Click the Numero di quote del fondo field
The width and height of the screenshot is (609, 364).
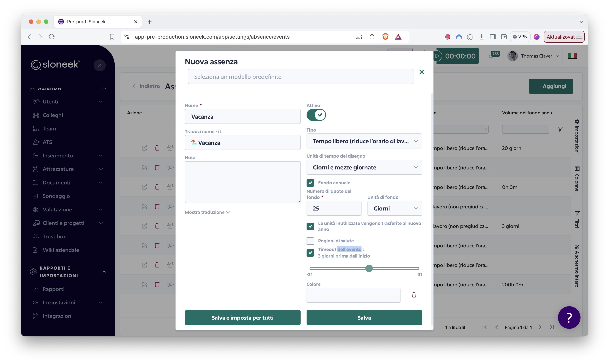[334, 208]
